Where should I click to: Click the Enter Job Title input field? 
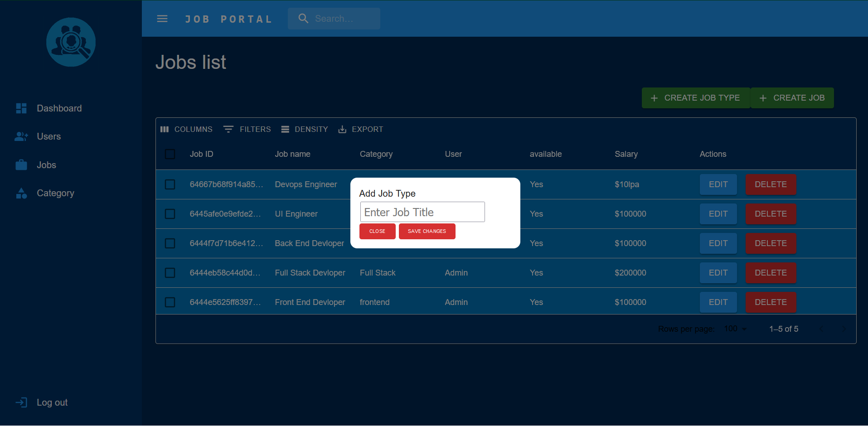[x=422, y=212]
